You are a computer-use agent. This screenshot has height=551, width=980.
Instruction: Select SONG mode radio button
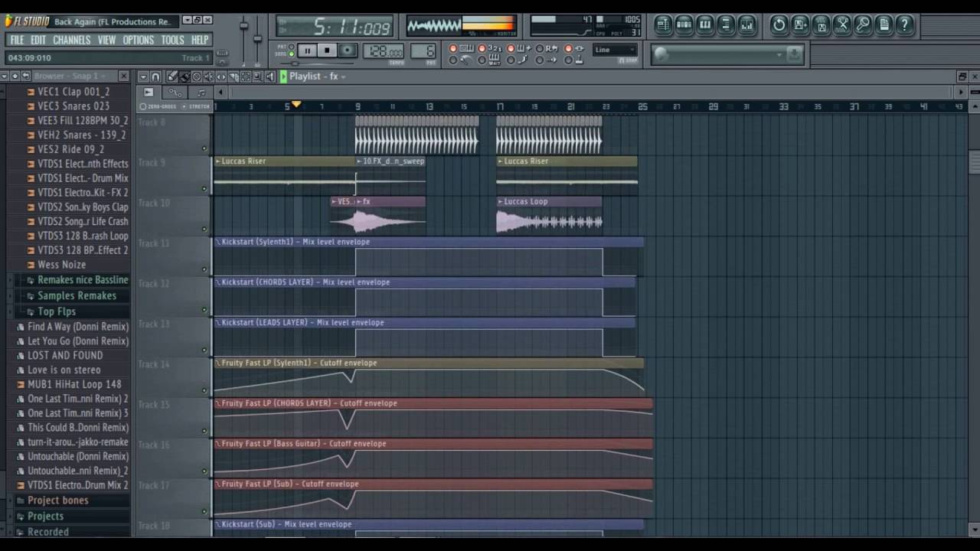click(x=292, y=54)
